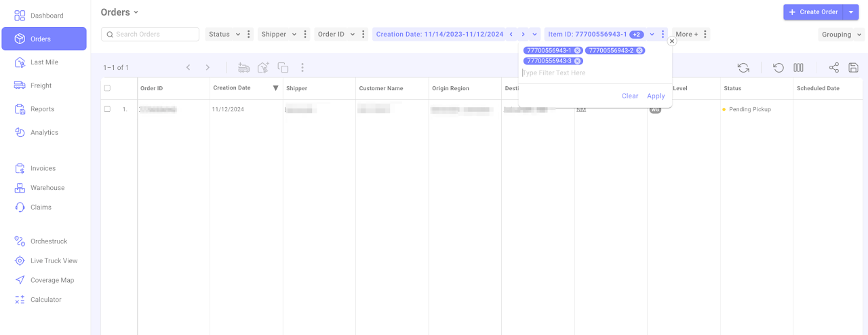Image resolution: width=868 pixels, height=335 pixels.
Task: Open the Grouping dropdown
Action: (x=842, y=35)
